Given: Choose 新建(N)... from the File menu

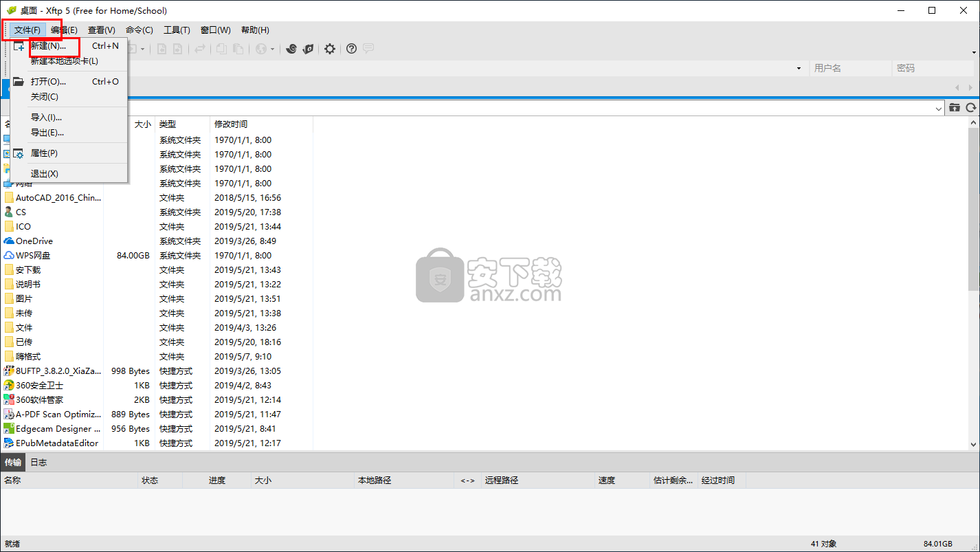Looking at the screenshot, I should [69, 46].
